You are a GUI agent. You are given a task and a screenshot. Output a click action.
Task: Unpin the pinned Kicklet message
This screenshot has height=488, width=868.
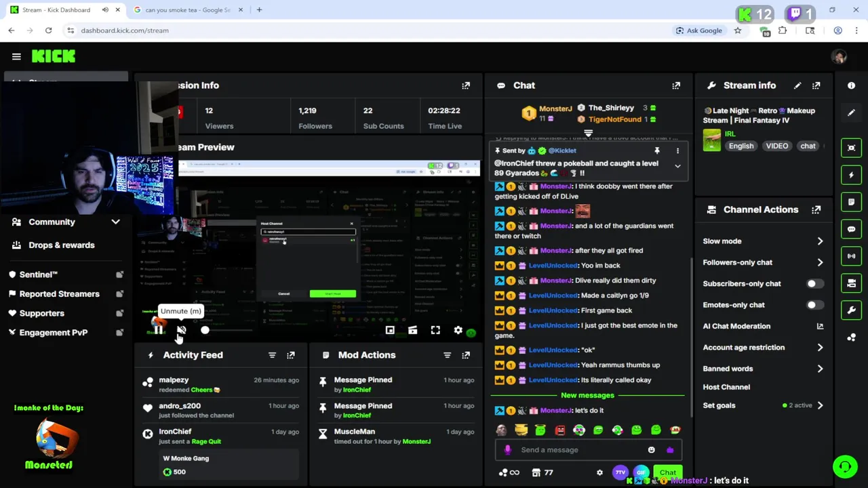click(656, 150)
